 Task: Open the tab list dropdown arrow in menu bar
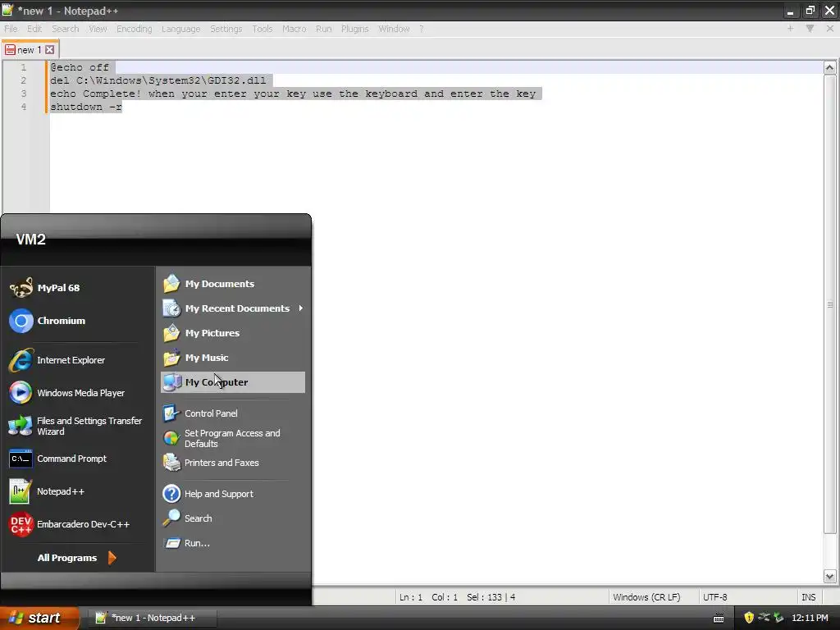pyautogui.click(x=810, y=29)
